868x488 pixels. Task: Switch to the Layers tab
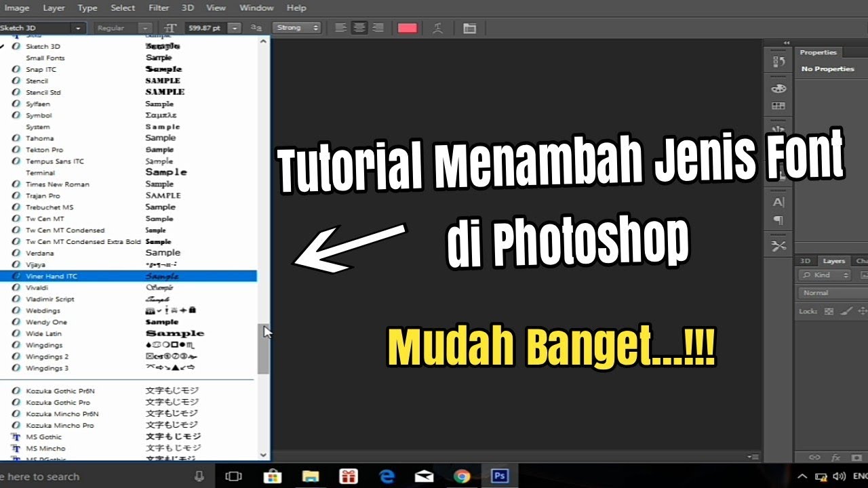pos(833,261)
